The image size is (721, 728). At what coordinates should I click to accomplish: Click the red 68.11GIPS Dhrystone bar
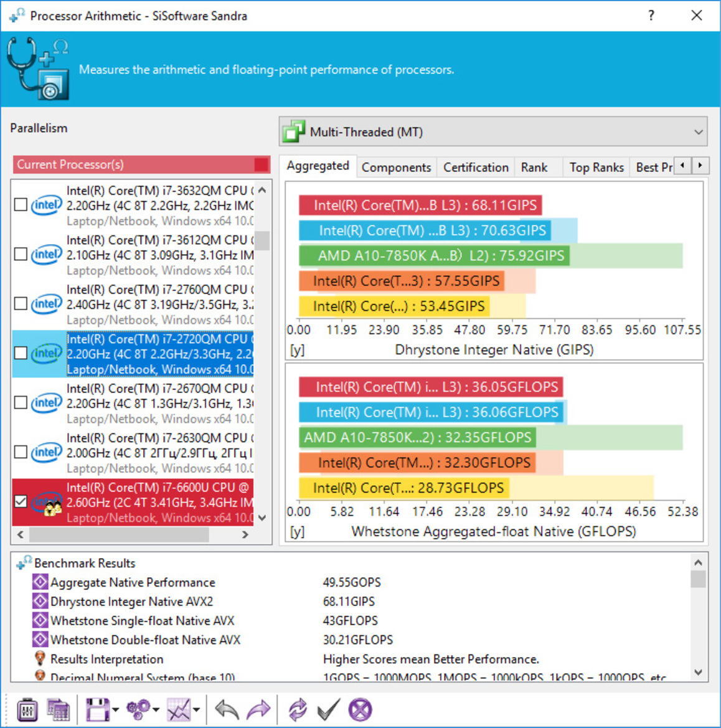tap(420, 206)
